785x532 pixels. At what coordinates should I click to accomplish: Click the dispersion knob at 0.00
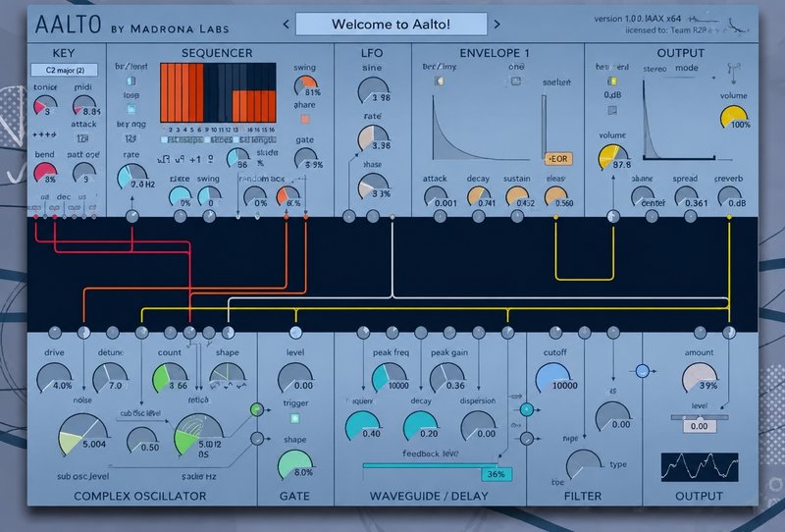478,426
